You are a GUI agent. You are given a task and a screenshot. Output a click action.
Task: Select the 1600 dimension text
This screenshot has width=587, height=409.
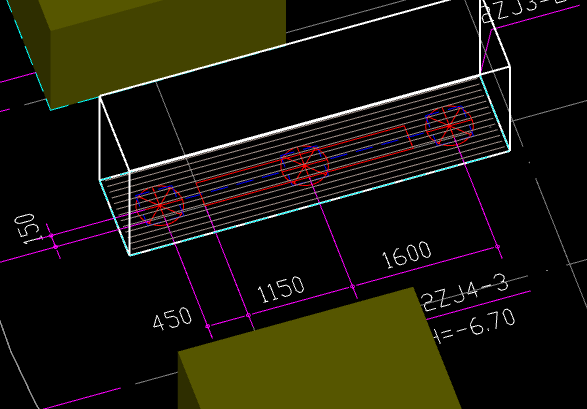pyautogui.click(x=407, y=255)
